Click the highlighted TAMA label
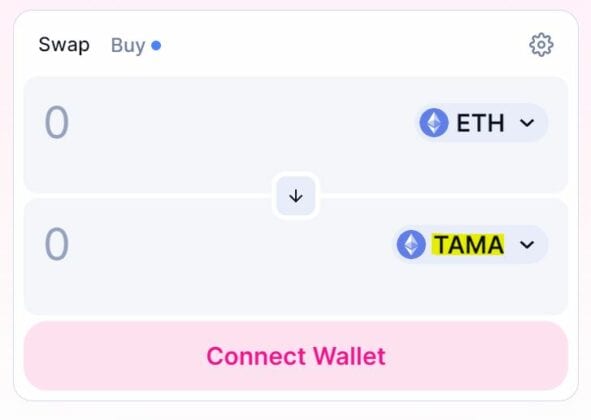Viewport: 591px width, 420px height. 468,245
